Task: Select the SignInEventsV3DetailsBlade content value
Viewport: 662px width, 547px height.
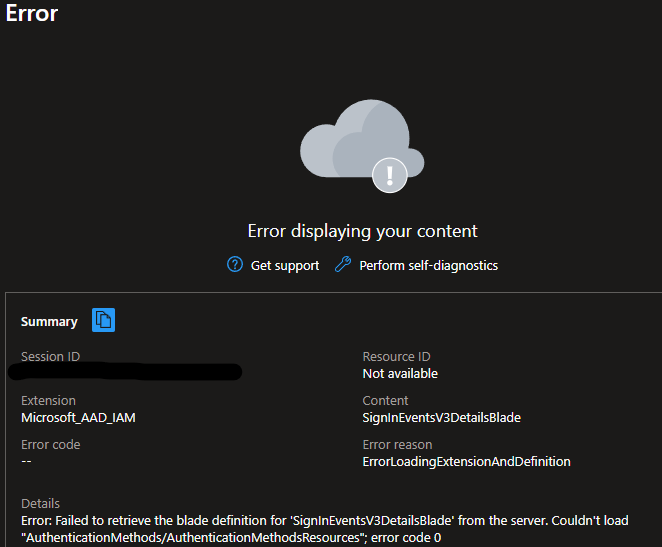Action: point(442,418)
